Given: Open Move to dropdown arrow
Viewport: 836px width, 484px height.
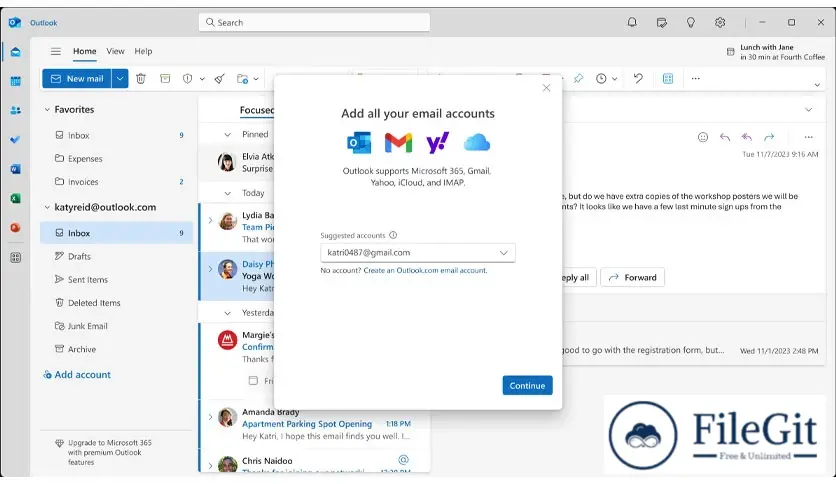Looking at the screenshot, I should (x=256, y=79).
